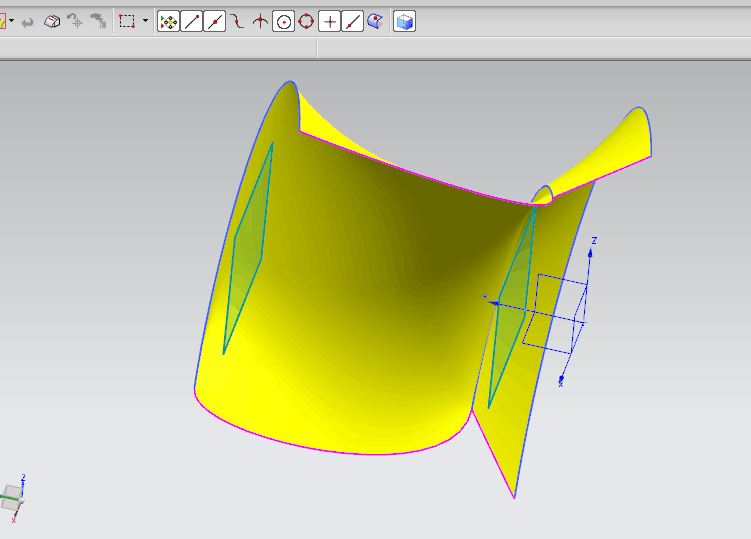Click the grayed crosshair arrow icon
Viewport: 751px width, 539px height.
click(75, 21)
